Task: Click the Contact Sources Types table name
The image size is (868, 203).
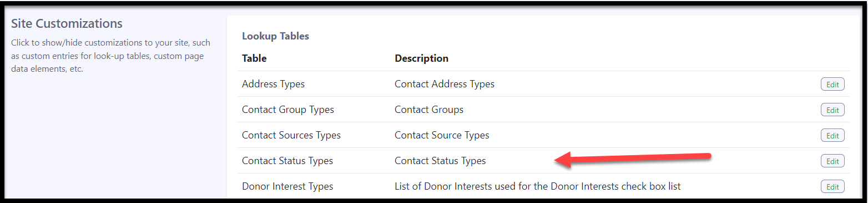Action: [x=291, y=135]
